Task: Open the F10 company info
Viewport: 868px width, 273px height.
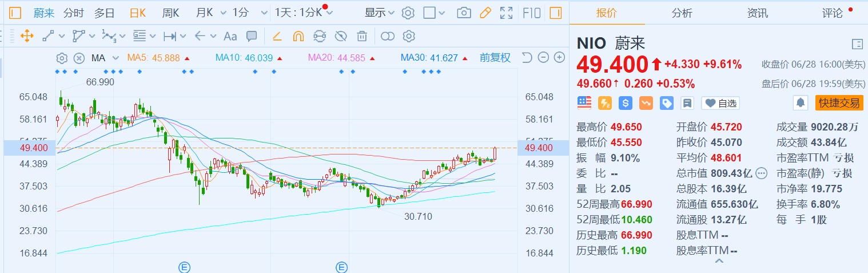Action: point(531,13)
